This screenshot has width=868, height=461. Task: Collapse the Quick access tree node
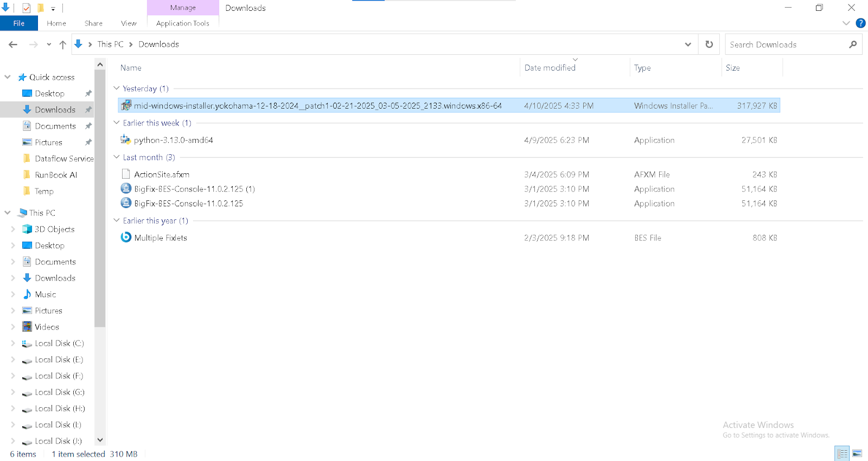tap(8, 77)
